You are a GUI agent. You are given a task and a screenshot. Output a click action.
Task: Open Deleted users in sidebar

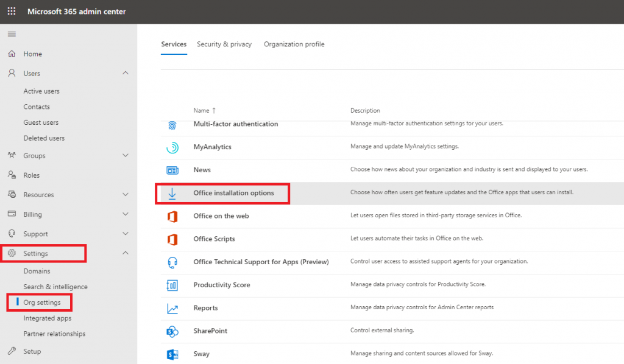click(x=44, y=138)
